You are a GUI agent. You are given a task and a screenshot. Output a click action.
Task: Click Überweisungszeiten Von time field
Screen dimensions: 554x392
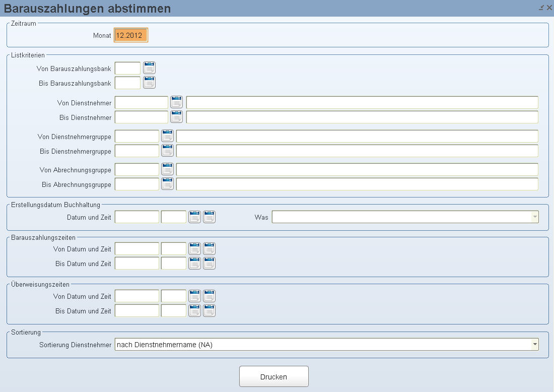(x=173, y=296)
